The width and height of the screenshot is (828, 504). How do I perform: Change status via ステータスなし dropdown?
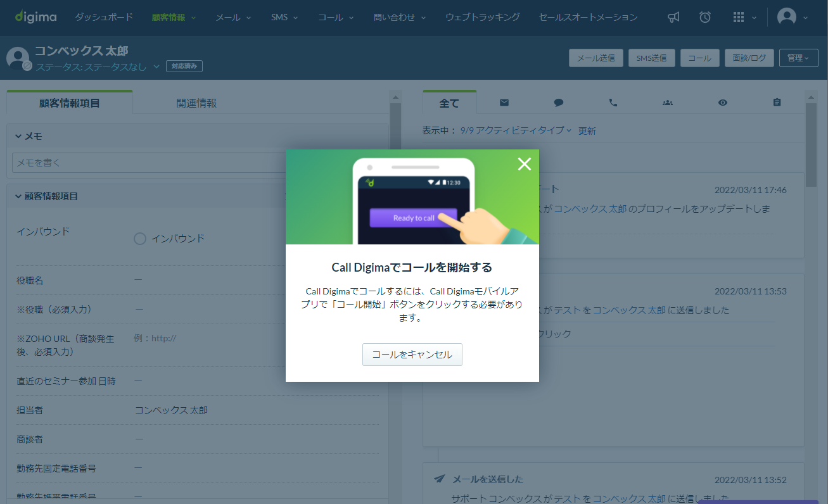point(98,66)
